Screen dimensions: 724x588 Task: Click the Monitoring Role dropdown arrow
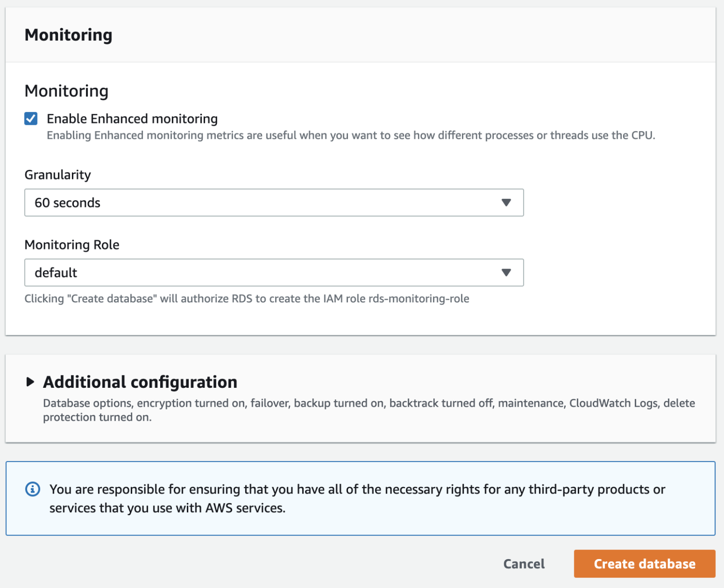tap(506, 273)
